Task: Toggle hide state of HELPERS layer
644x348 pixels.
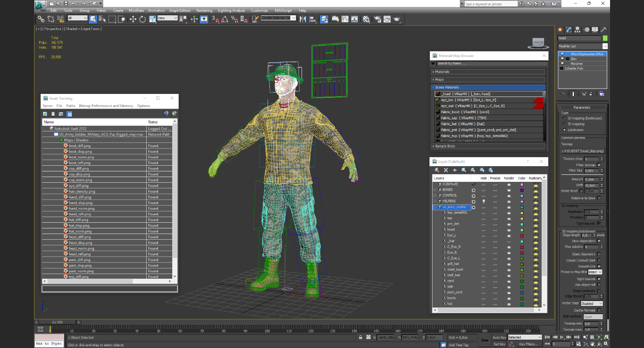Action: 483,201
